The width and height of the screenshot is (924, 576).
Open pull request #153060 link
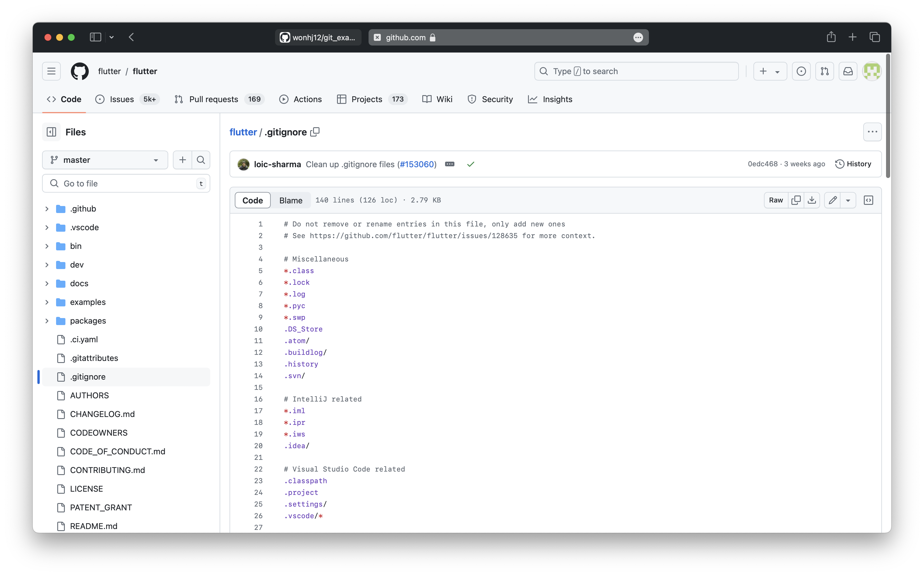point(417,164)
